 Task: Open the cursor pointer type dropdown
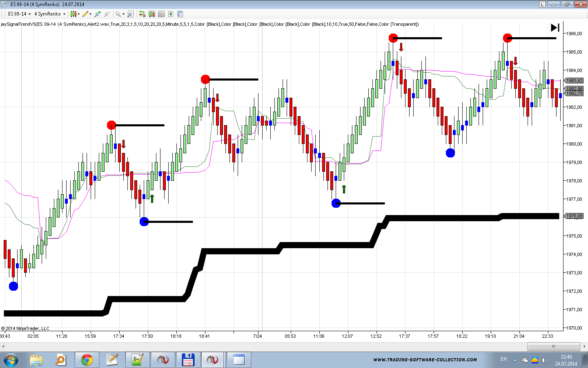[x=123, y=14]
